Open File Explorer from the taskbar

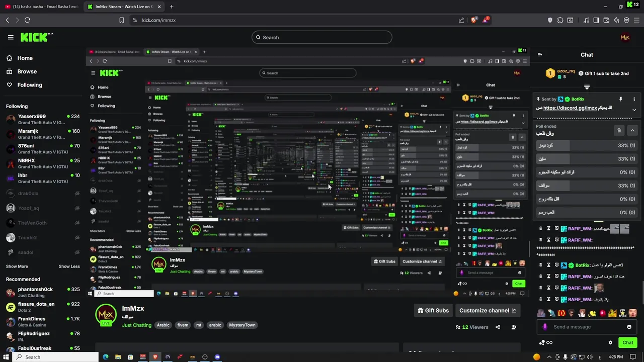pyautogui.click(x=118, y=357)
